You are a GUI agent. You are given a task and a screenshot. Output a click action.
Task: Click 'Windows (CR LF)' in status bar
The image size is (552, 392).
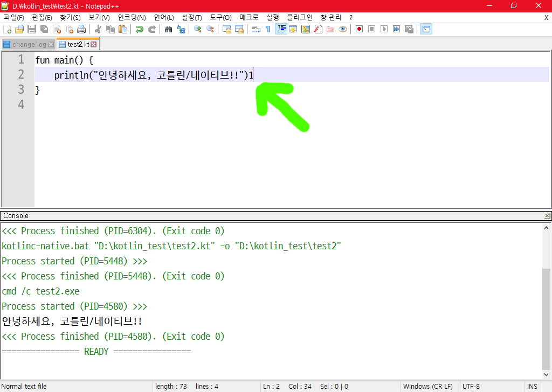coord(427,387)
